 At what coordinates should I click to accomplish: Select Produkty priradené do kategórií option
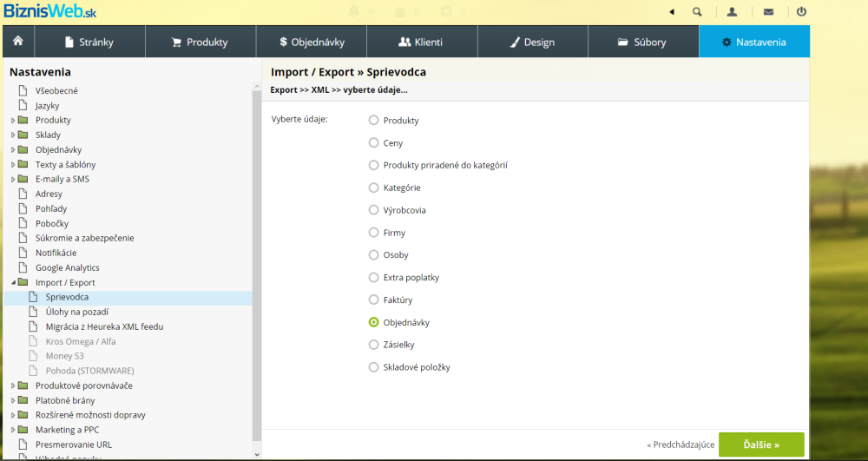[x=373, y=165]
